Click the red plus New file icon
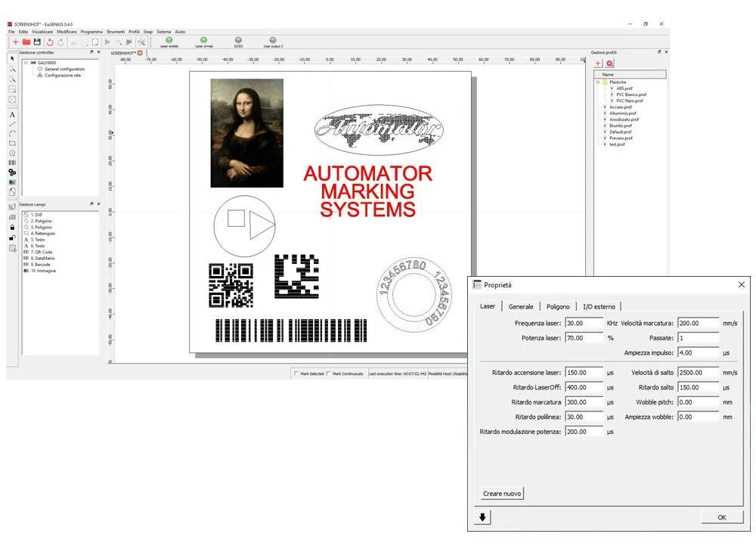Viewport: 756px width, 546px height. (x=15, y=42)
